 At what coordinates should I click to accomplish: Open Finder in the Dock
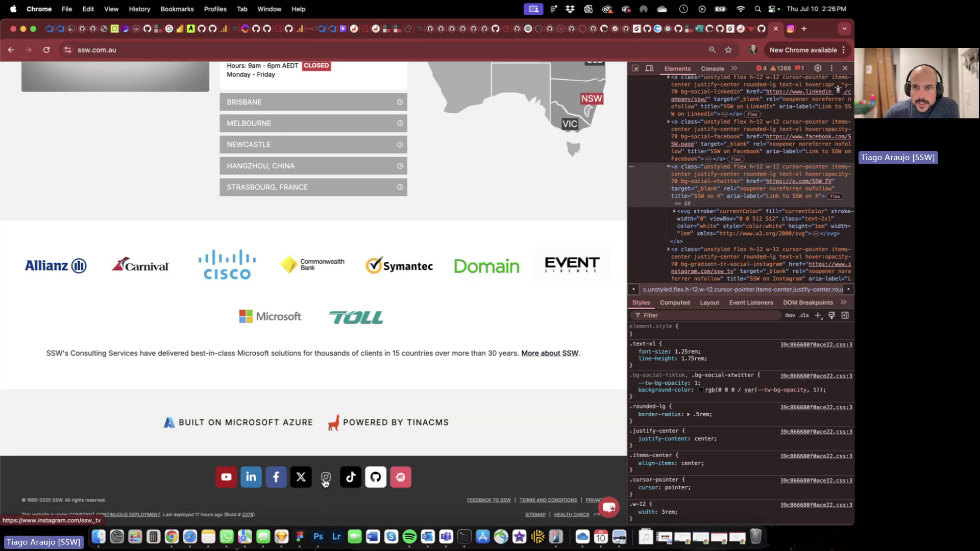(99, 537)
